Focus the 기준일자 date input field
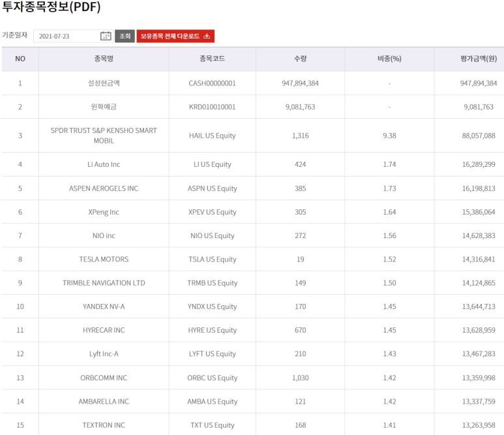The width and height of the screenshot is (504, 435). (73, 36)
